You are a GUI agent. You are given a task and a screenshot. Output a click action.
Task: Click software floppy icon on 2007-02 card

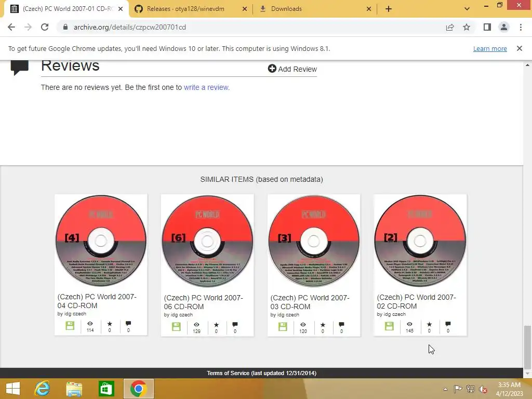pyautogui.click(x=389, y=326)
